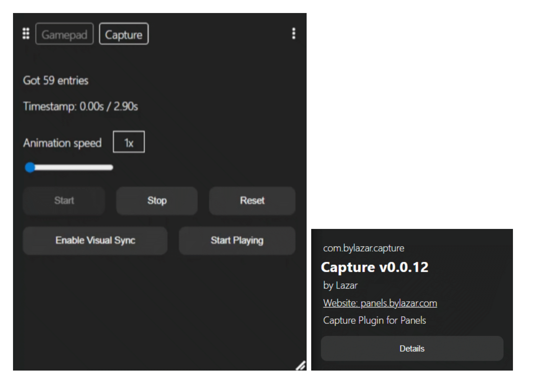Click the panel drag handle dots icon
Image resolution: width=534 pixels, height=392 pixels.
pos(26,34)
